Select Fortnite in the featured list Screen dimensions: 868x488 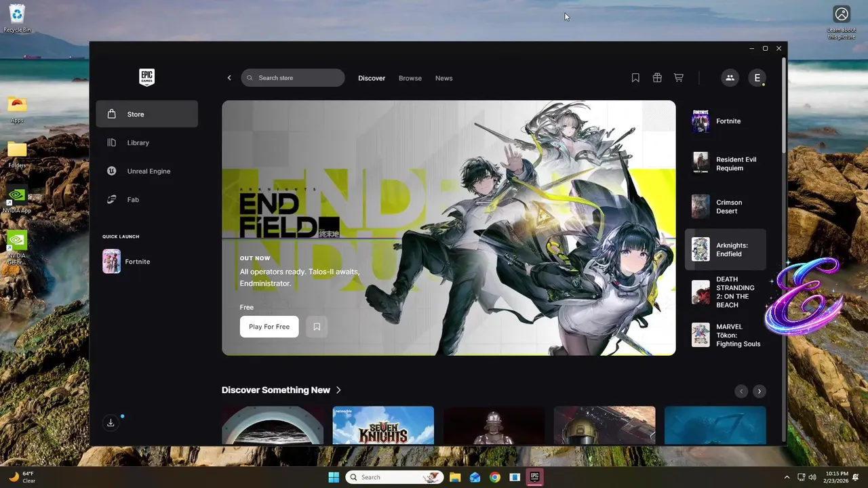point(726,121)
